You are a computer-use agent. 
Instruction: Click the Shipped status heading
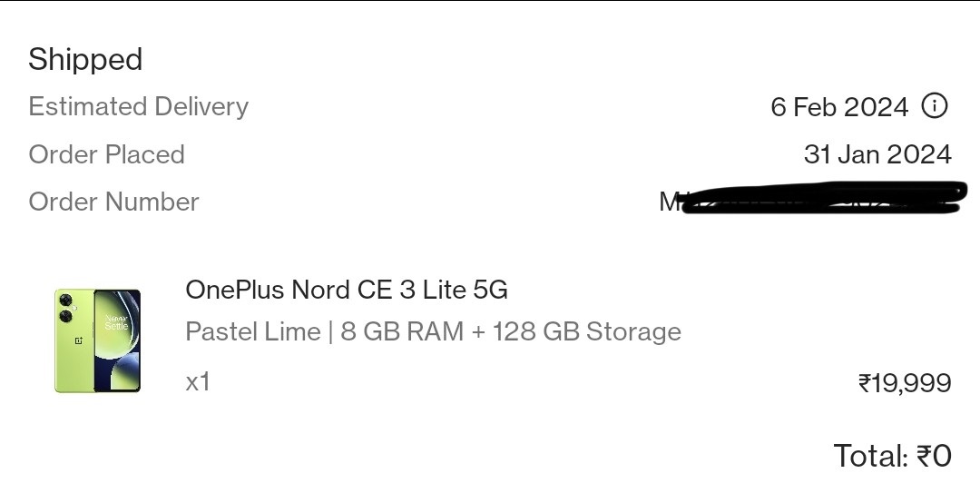(85, 60)
